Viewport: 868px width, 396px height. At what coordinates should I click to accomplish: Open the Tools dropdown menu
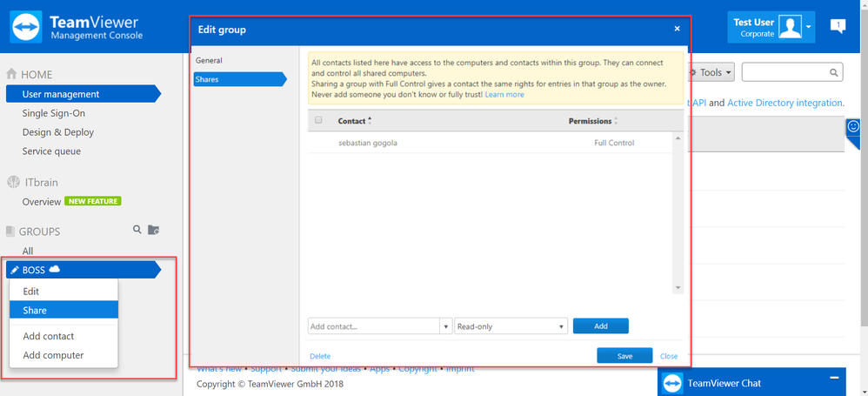coord(711,72)
